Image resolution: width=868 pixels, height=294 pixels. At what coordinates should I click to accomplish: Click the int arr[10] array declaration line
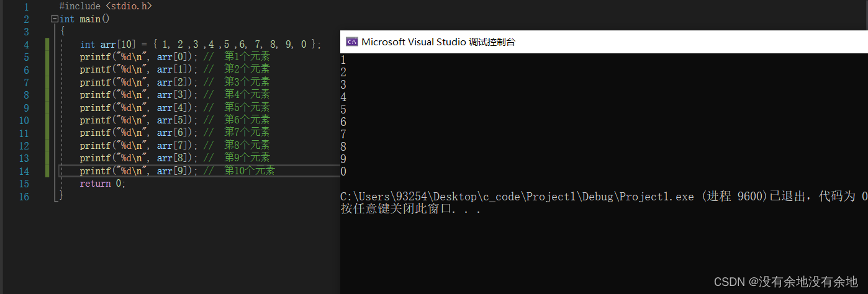pyautogui.click(x=201, y=45)
